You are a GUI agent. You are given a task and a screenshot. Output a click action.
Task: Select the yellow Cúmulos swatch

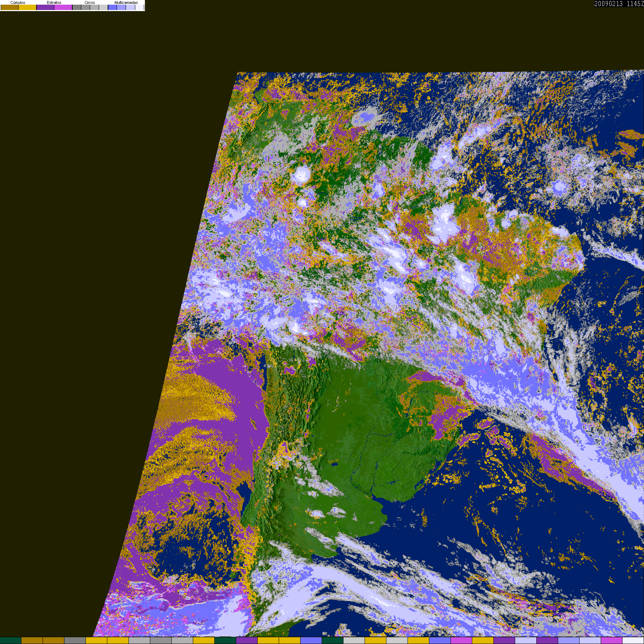[28, 7]
